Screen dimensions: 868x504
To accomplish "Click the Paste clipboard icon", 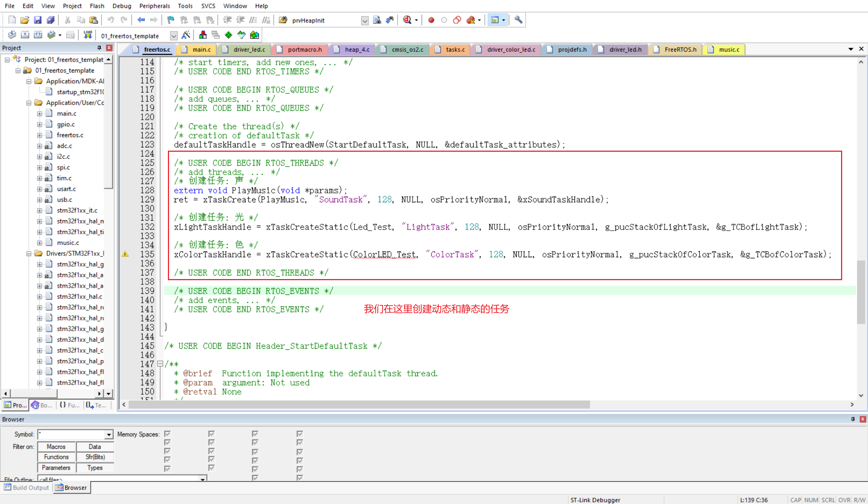I will point(94,20).
